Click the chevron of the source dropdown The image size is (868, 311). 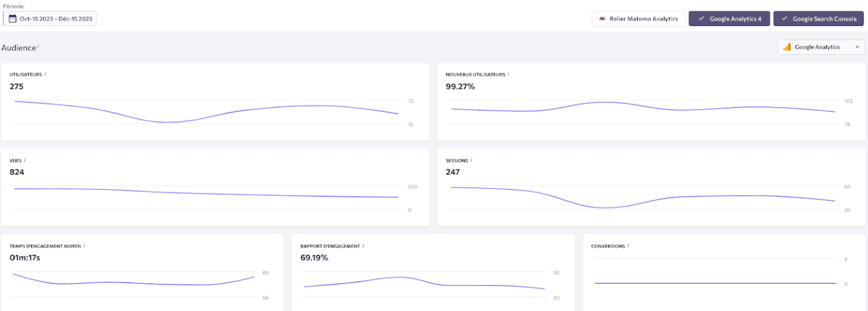[857, 47]
